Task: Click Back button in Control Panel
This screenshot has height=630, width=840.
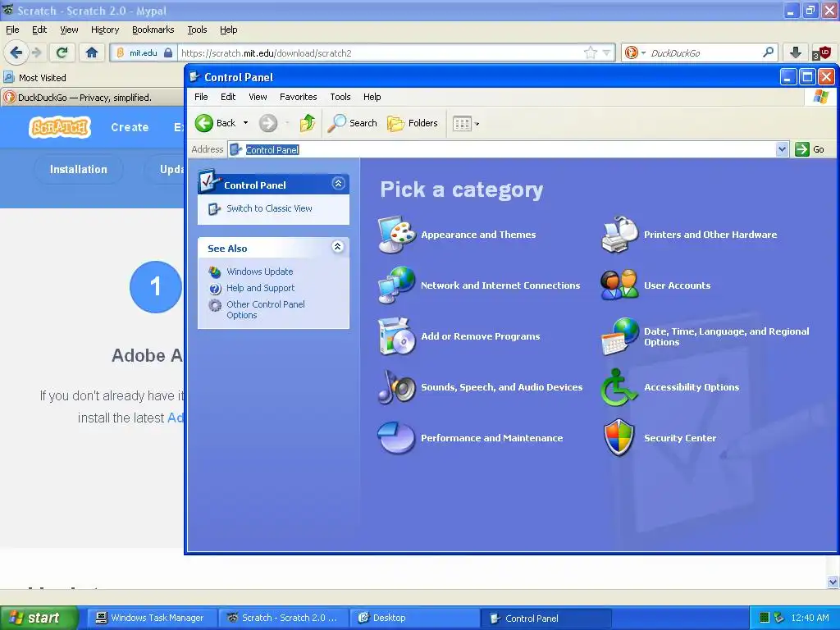Action: (216, 123)
